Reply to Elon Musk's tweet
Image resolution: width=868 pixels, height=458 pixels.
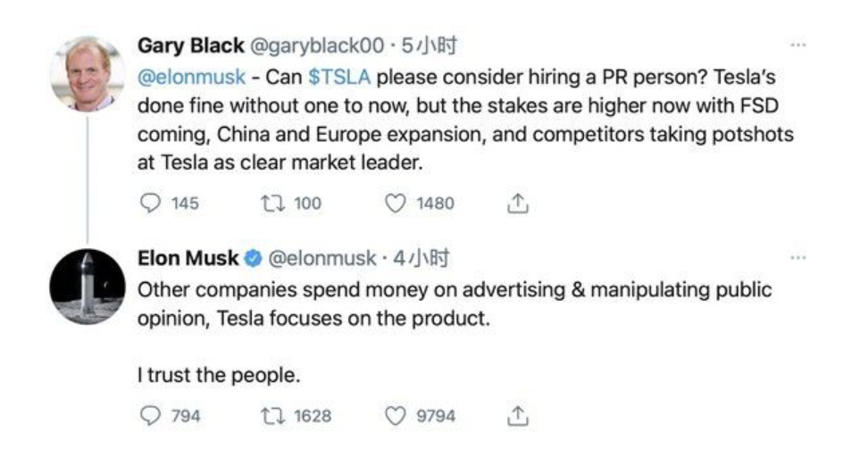[x=151, y=416]
